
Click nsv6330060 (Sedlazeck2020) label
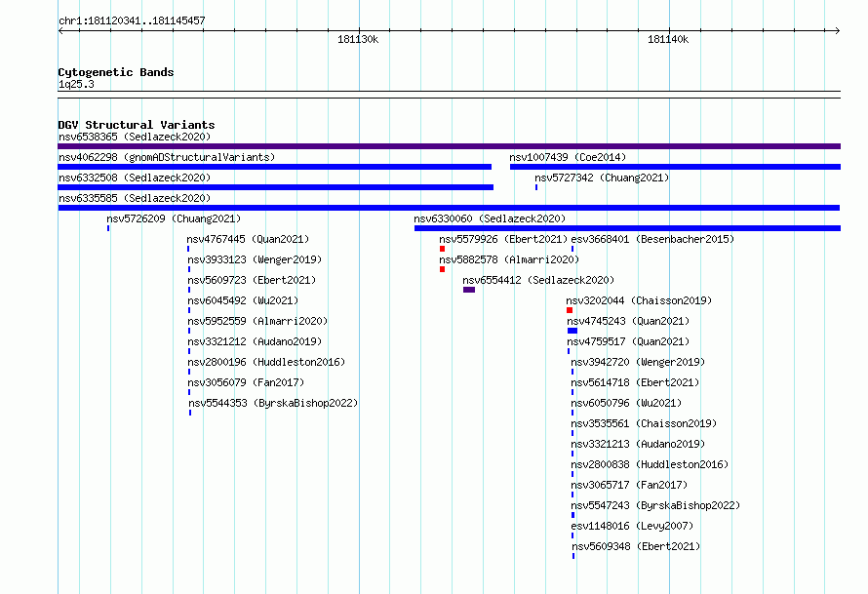point(490,218)
